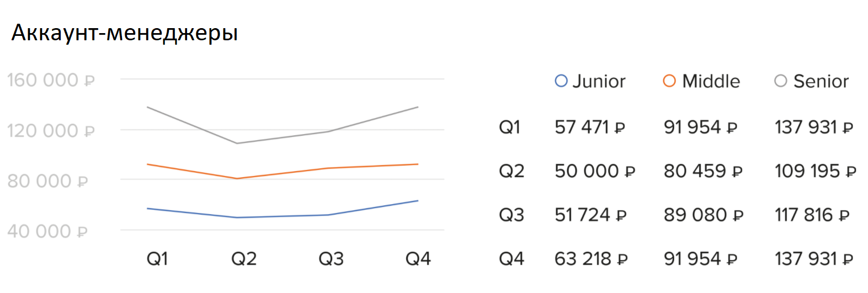This screenshot has height=293, width=868.
Task: Click the gray Senior legend circle
Action: tap(780, 81)
